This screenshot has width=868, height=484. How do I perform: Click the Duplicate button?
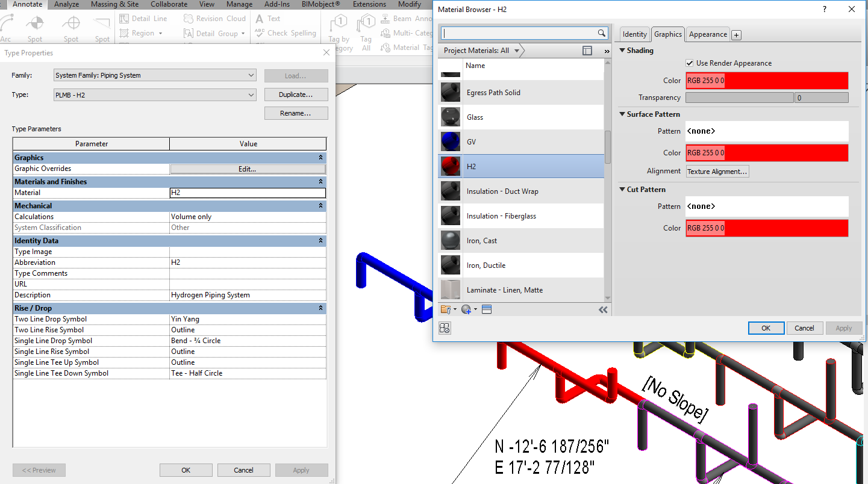click(296, 95)
